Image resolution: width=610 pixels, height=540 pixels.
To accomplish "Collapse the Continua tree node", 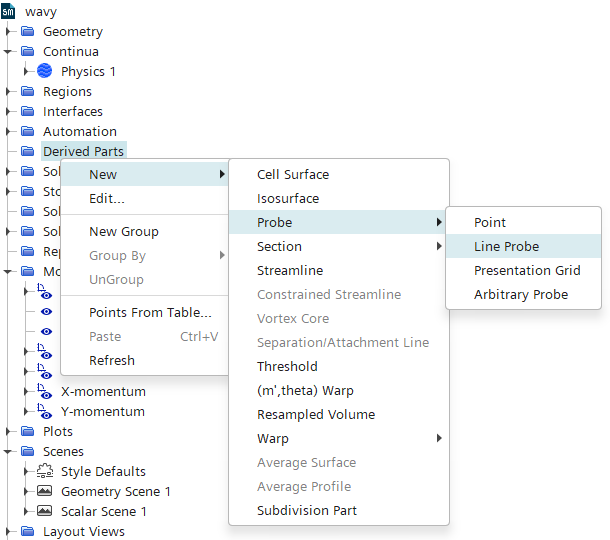I will coord(9,51).
